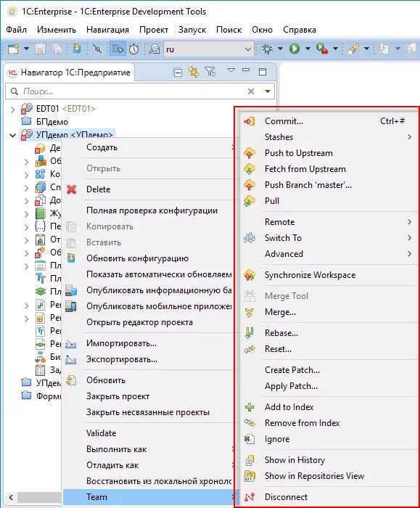The height and width of the screenshot is (508, 420).
Task: Click the Link with Editor arrows icon
Action: point(194,72)
